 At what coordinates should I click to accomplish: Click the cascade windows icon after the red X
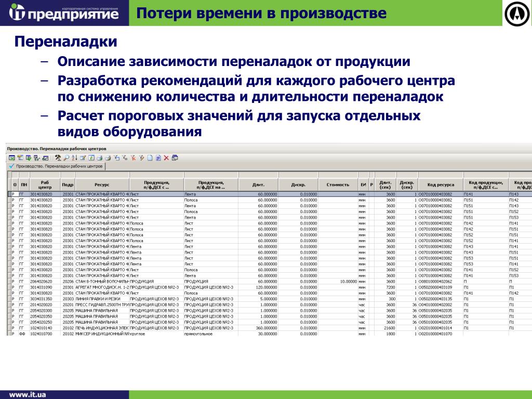[175, 158]
